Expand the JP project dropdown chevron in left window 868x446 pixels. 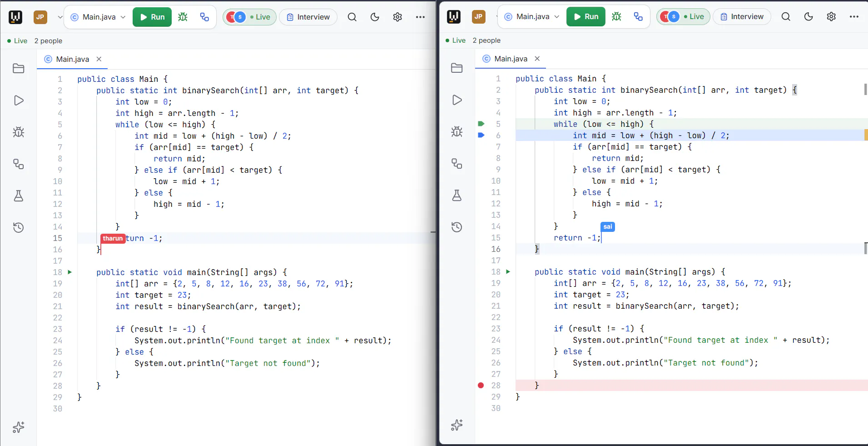click(x=60, y=17)
